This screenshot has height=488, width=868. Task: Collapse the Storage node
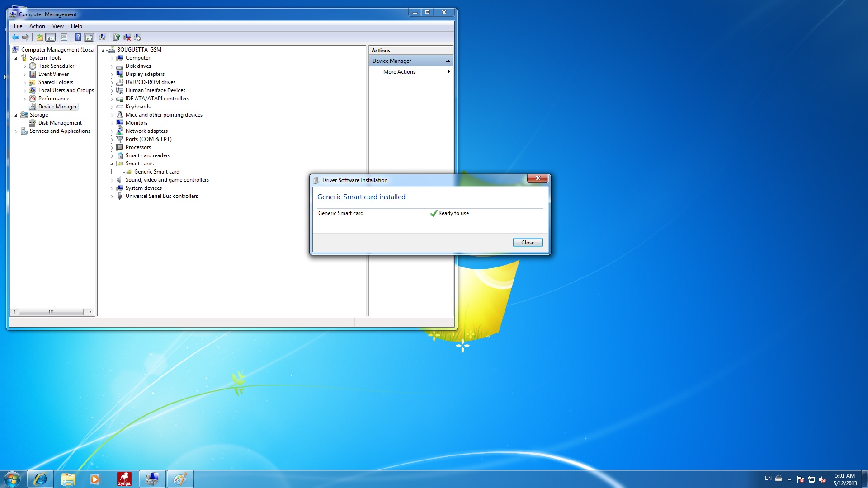[x=16, y=115]
